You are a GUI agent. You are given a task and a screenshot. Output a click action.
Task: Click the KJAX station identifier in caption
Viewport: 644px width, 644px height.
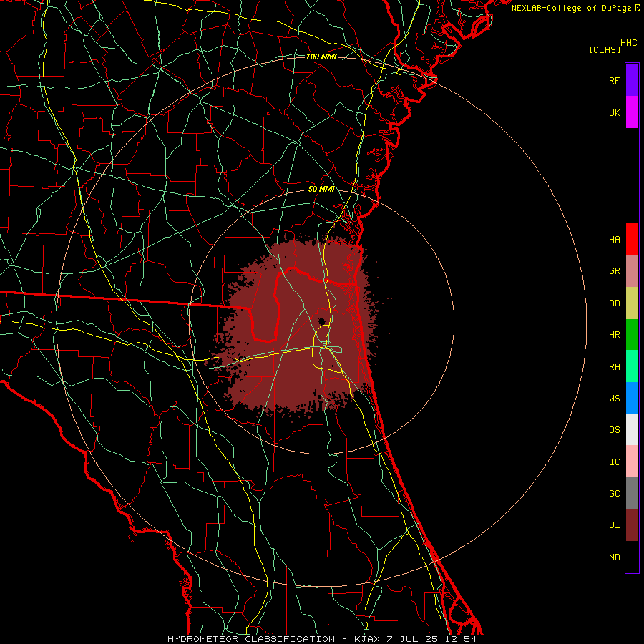coord(368,639)
